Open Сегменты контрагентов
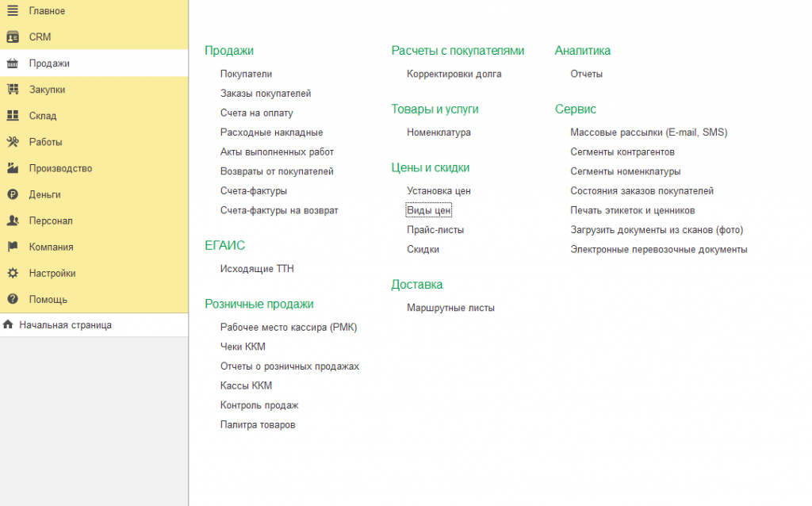 [622, 152]
